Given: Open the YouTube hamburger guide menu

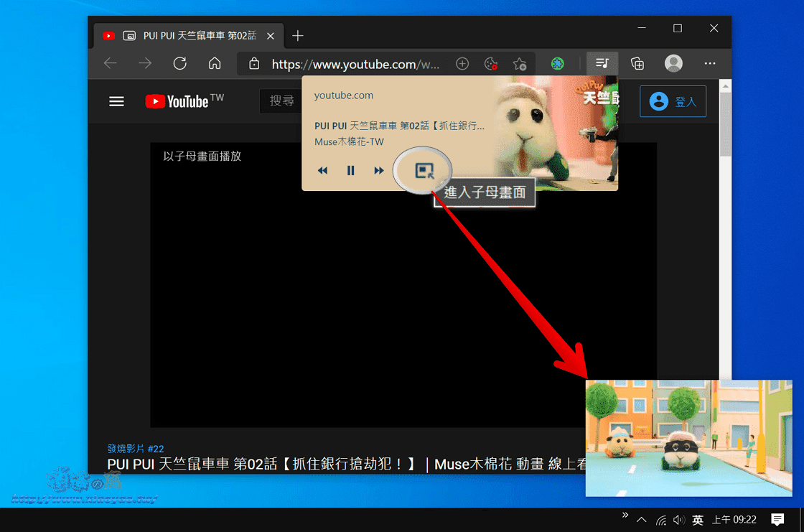Looking at the screenshot, I should click(116, 101).
